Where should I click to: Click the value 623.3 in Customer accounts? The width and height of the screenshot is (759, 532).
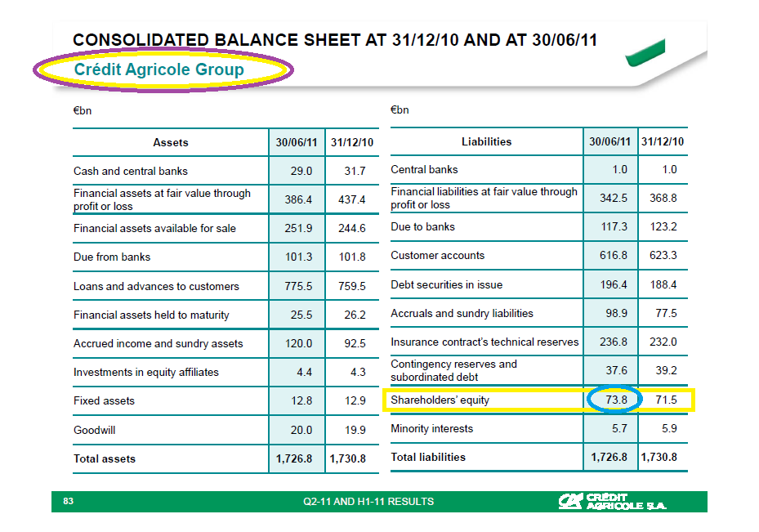coord(663,255)
